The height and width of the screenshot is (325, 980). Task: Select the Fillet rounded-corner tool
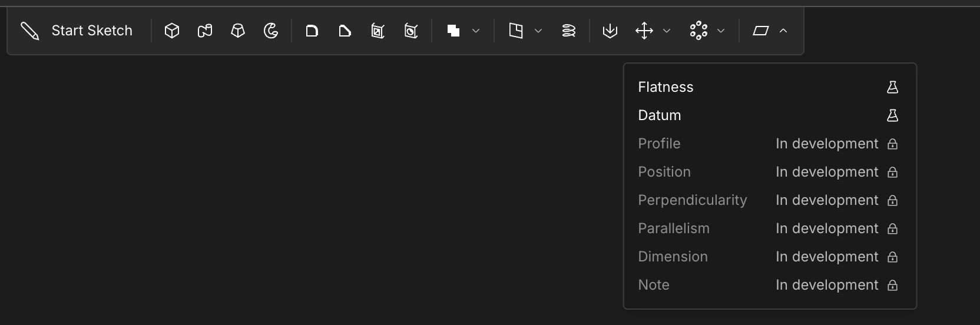pos(312,31)
